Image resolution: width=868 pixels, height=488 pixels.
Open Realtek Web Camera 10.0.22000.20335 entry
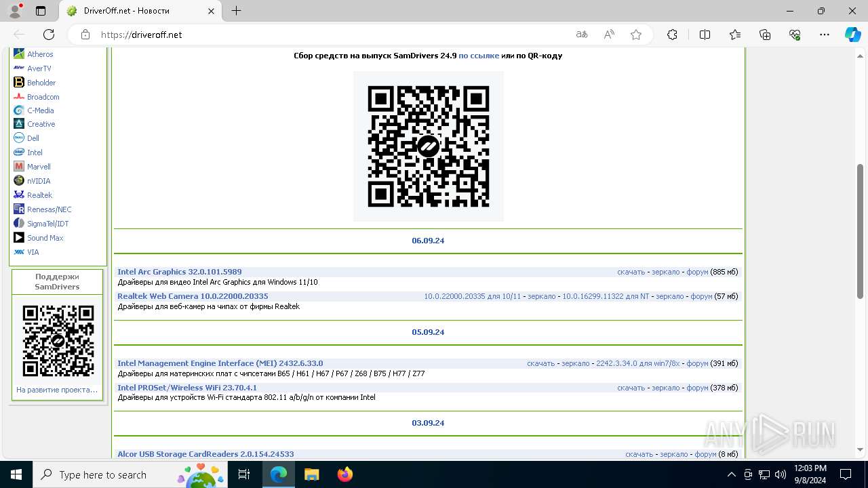pos(193,296)
